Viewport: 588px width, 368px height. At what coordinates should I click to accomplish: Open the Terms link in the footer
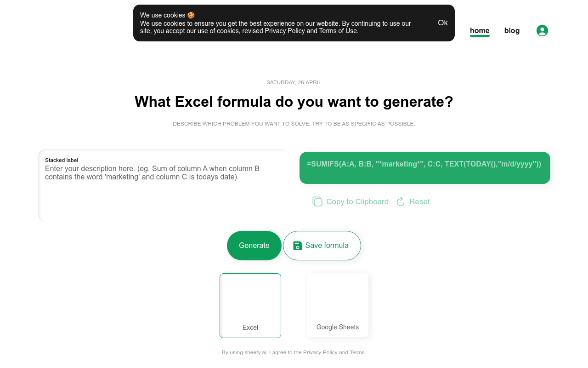357,352
